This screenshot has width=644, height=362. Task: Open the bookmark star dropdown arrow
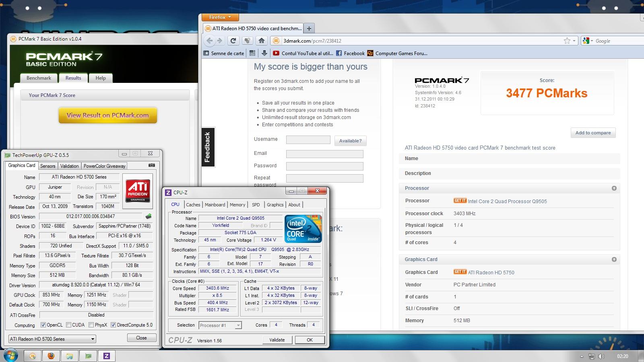tap(574, 41)
